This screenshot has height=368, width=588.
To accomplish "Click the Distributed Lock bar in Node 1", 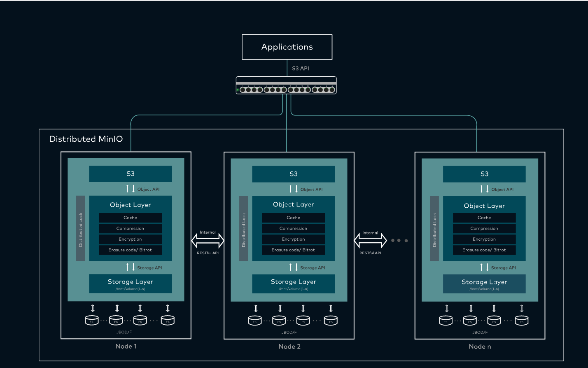I will pos(81,228).
